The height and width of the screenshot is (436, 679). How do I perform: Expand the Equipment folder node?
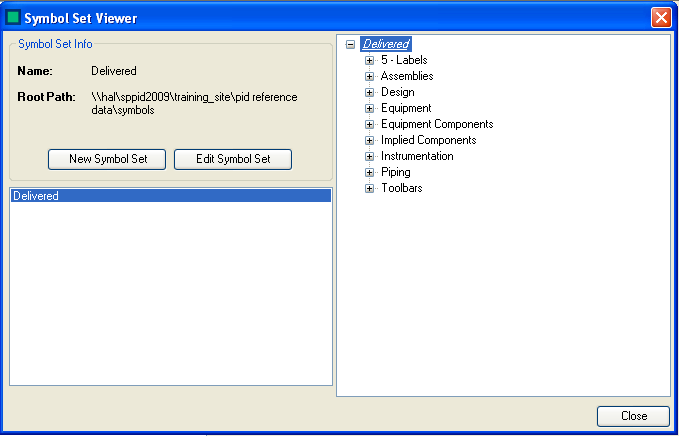[369, 108]
